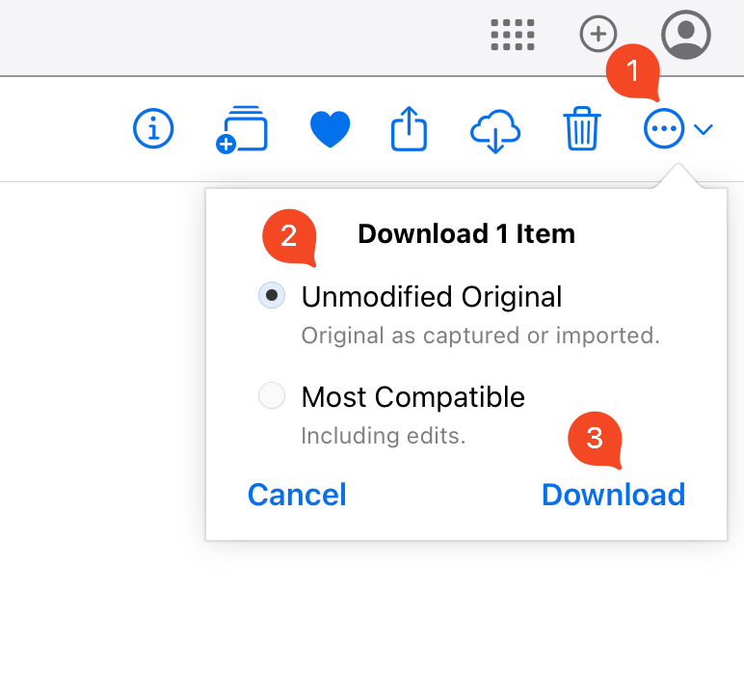Click the "Including edits." description text

pos(384,436)
